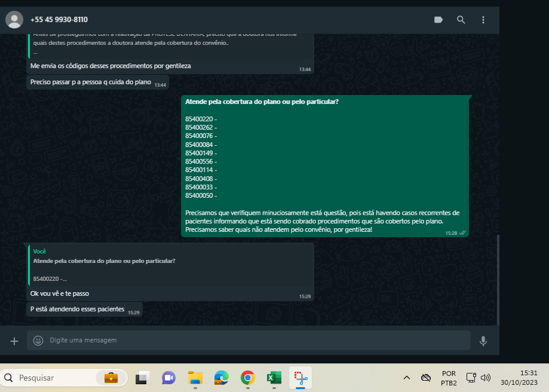Open Task View in the taskbar
Screen dimensions: 549x392
[142, 378]
